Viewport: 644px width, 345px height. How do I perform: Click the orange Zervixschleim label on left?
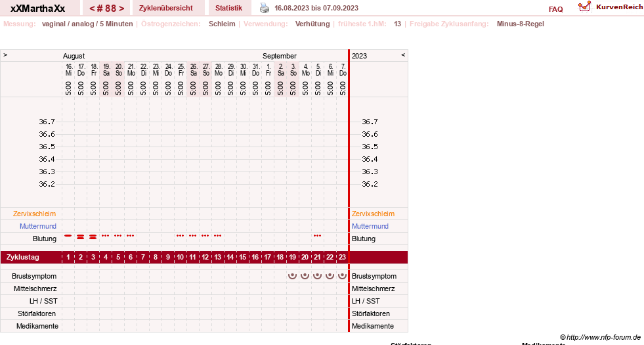(x=35, y=214)
